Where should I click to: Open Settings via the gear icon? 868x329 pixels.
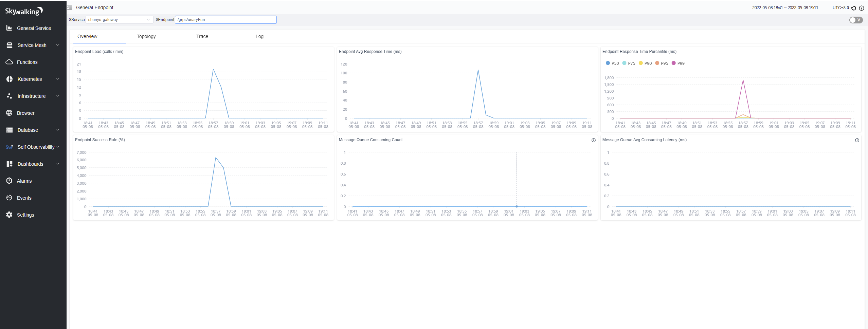(9, 215)
